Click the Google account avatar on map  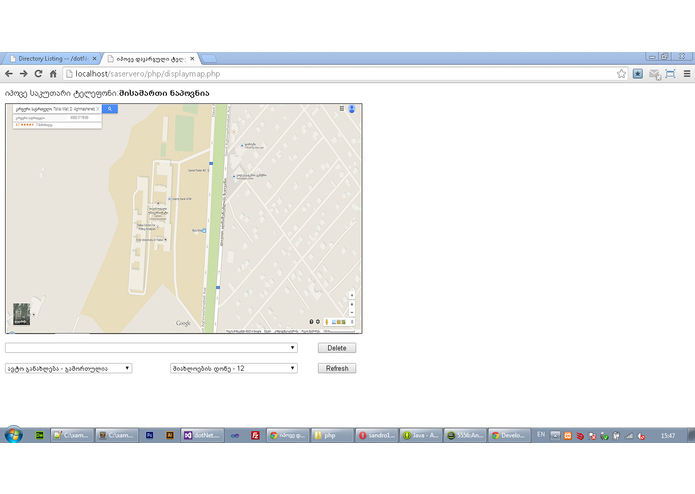[351, 109]
